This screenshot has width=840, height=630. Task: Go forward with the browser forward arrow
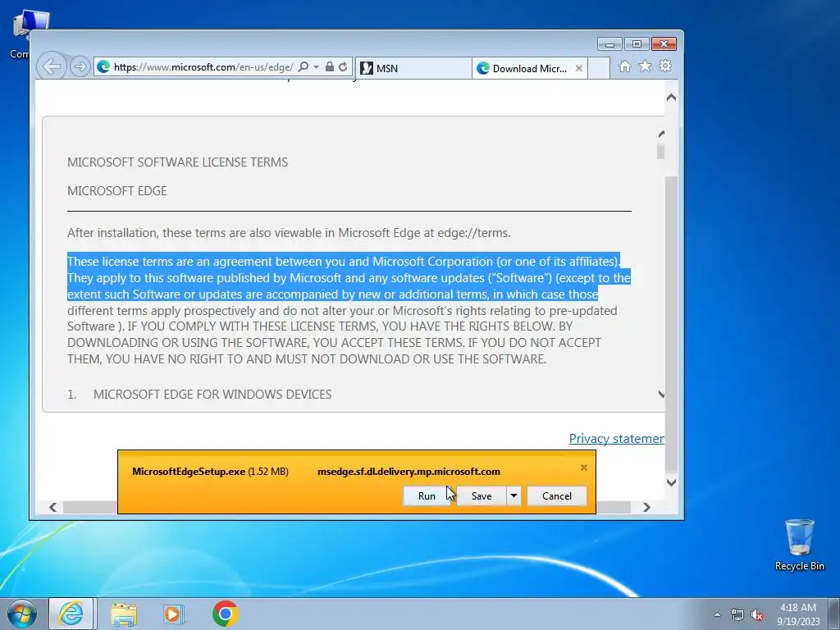(80, 67)
